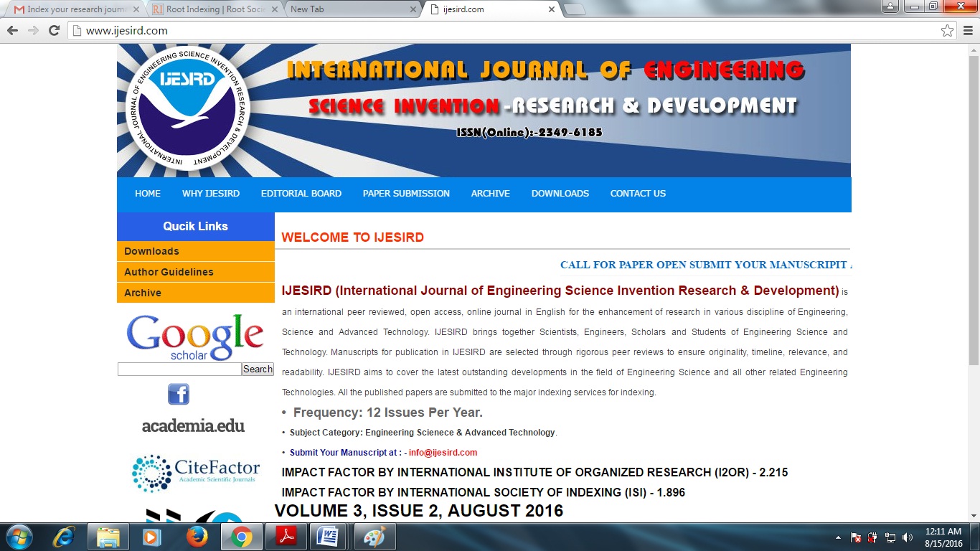
Task: Switch to the Root Indexing tab
Action: (212, 9)
